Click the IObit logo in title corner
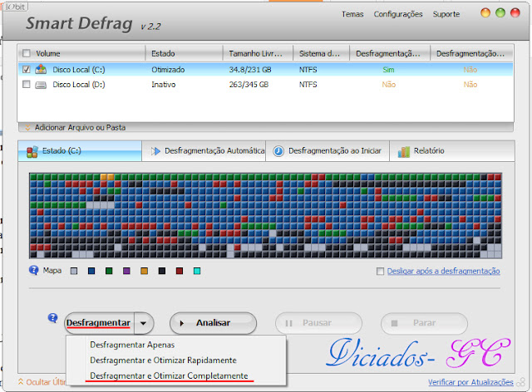 [x=16, y=7]
